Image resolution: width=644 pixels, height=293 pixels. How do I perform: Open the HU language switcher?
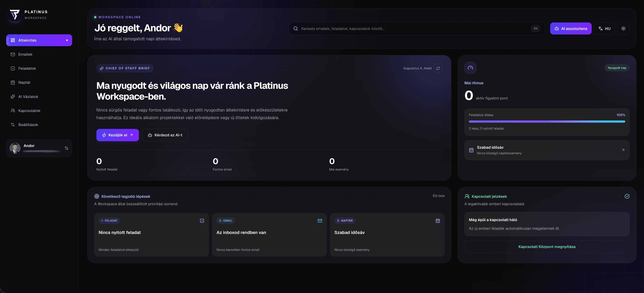tap(604, 28)
